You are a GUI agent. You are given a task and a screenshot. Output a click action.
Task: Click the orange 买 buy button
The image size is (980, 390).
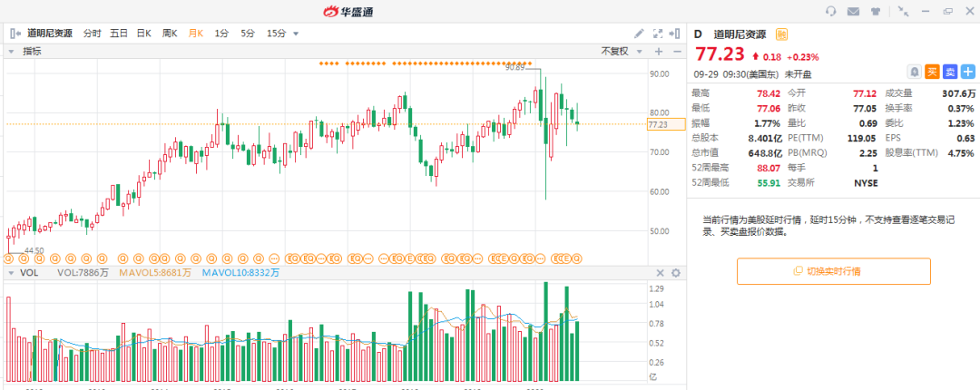click(932, 72)
